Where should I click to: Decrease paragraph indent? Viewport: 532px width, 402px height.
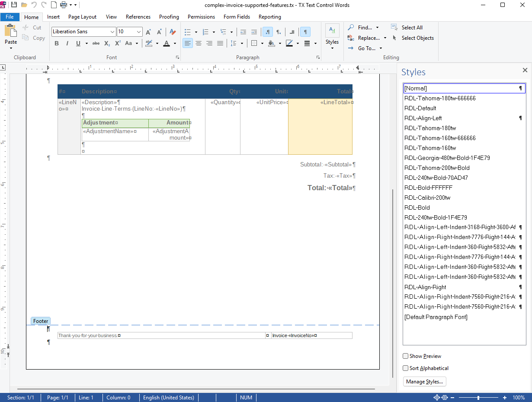(243, 32)
